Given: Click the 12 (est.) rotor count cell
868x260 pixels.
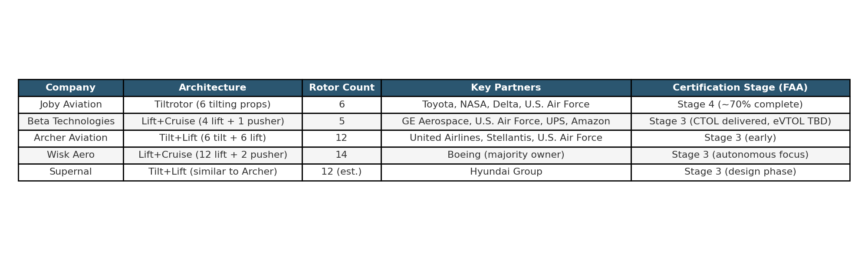Looking at the screenshot, I should 342,172.
